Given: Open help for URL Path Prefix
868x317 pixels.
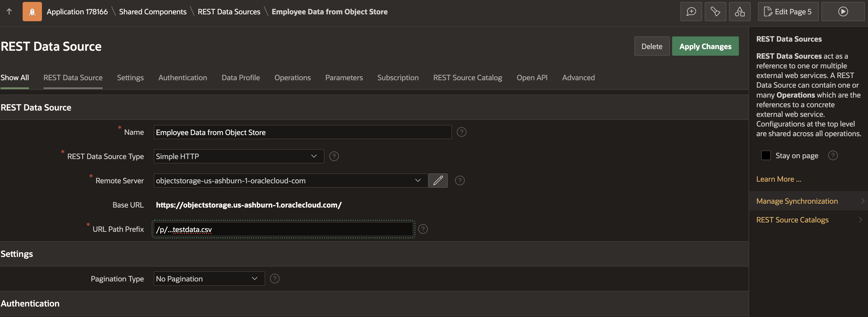Looking at the screenshot, I should point(422,229).
